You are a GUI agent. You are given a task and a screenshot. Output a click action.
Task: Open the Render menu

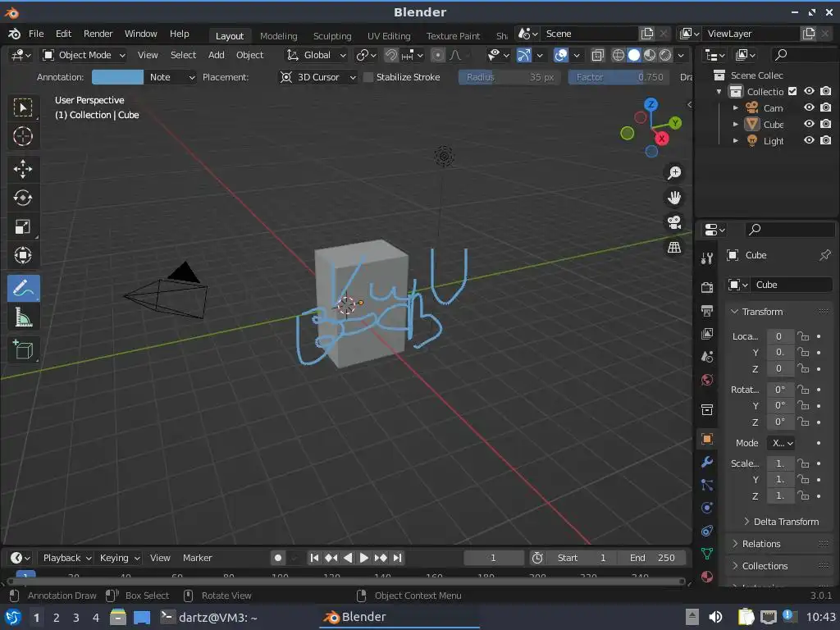click(x=98, y=34)
